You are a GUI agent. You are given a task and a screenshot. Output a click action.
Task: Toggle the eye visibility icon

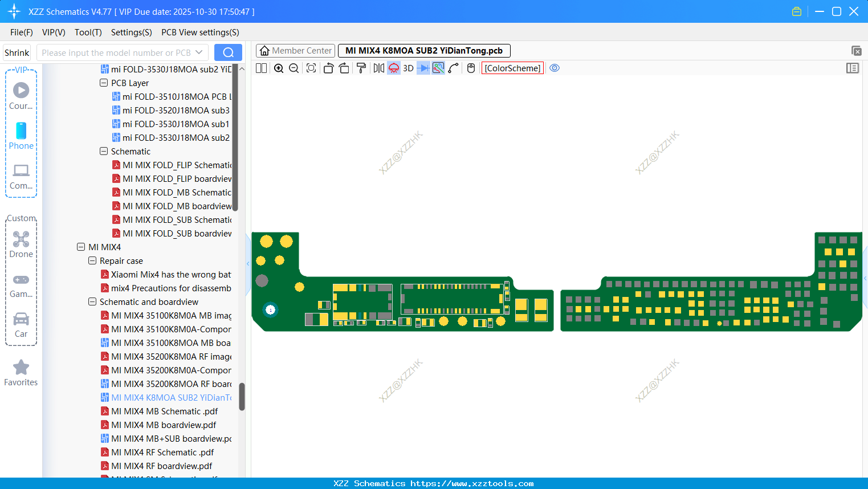coord(555,68)
